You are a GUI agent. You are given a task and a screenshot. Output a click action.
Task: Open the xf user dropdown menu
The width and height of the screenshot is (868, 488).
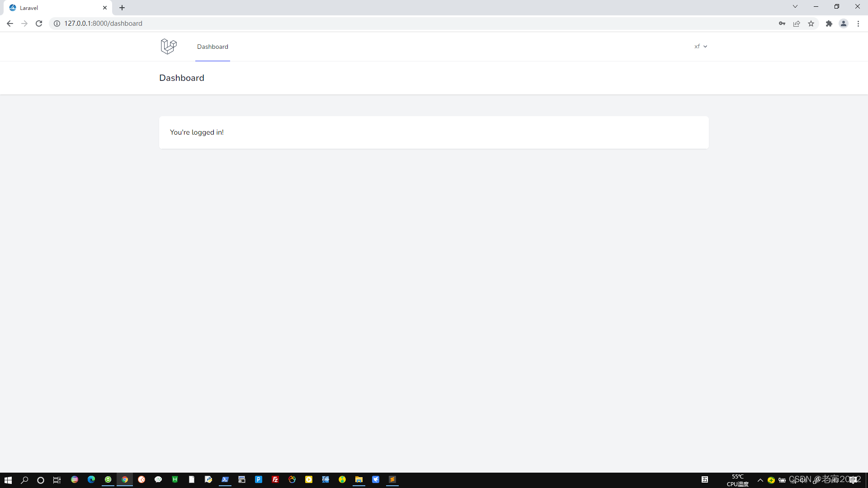pyautogui.click(x=700, y=47)
